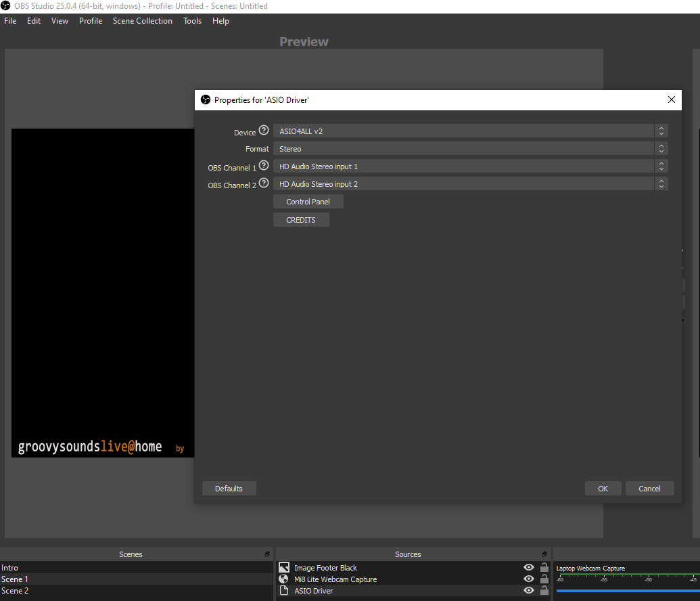Viewport: 700px width, 601px height.
Task: Click the globe icon of Mi8 Lite Webcam Capture
Action: click(283, 579)
